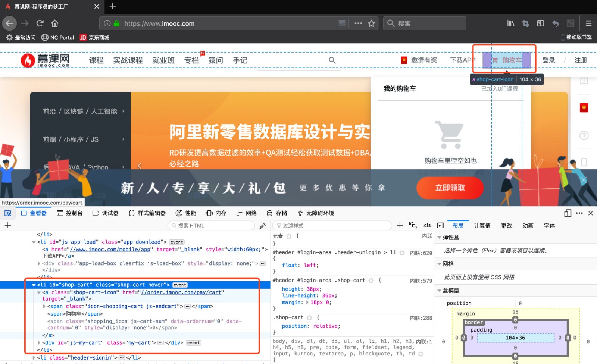Click the 立即领取 button on the banner
This screenshot has height=364, width=597.
450,188
